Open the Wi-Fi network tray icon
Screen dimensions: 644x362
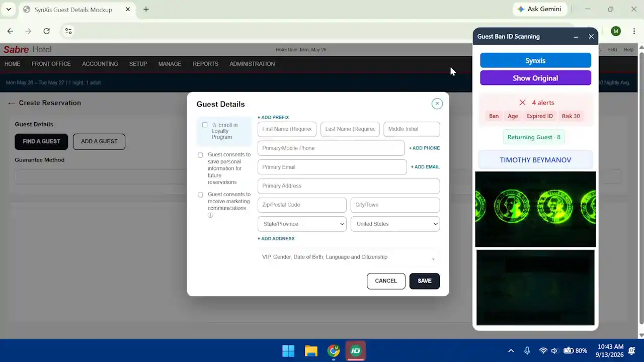pyautogui.click(x=543, y=351)
